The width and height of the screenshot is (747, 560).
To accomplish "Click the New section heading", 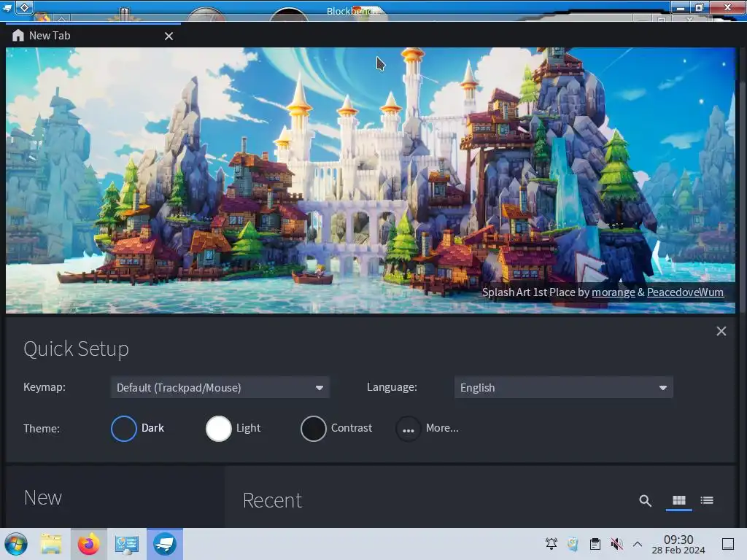I will click(43, 497).
